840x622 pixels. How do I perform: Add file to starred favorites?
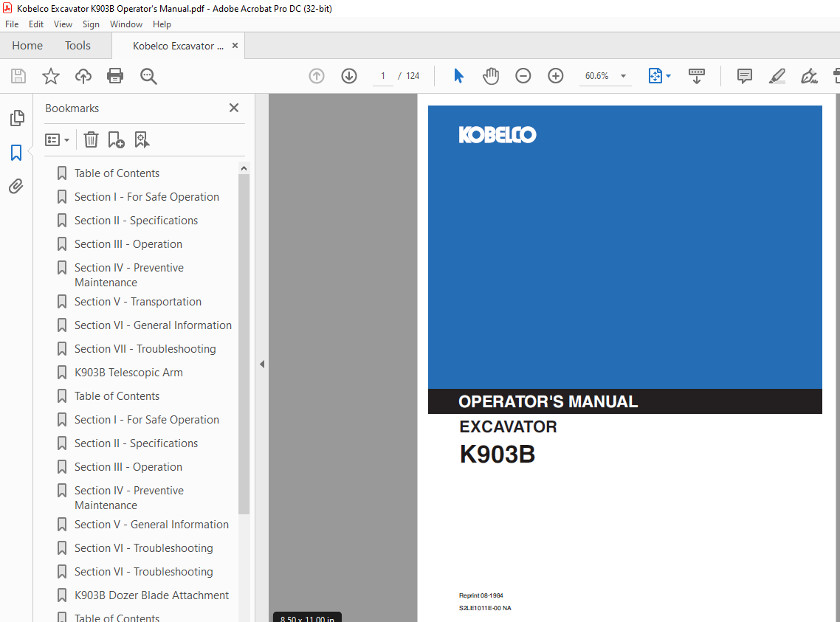[51, 76]
